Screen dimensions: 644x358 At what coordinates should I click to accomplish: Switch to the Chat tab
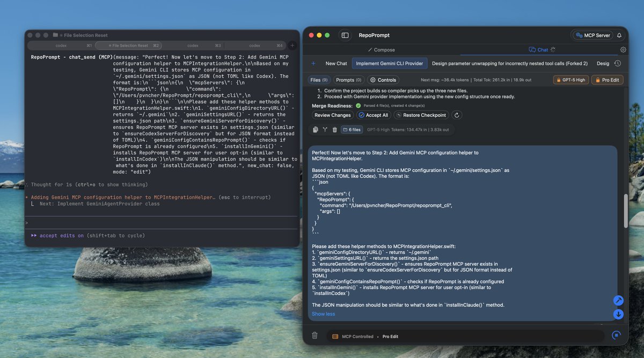pyautogui.click(x=539, y=50)
